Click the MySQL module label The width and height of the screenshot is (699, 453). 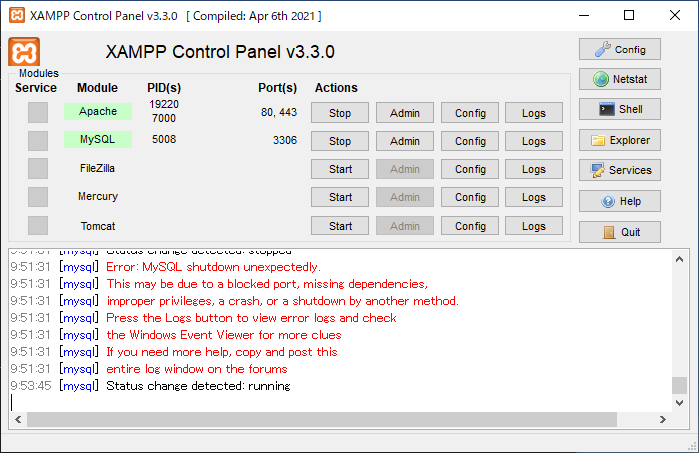coord(98,139)
